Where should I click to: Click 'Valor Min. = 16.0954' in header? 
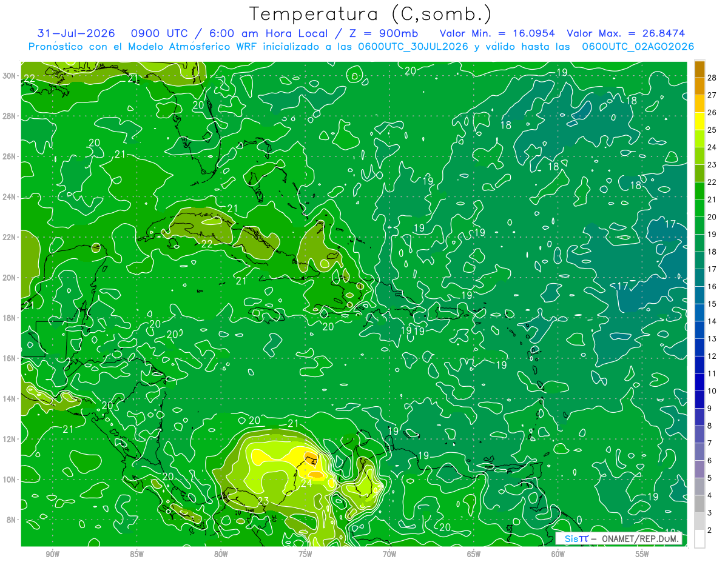point(497,33)
